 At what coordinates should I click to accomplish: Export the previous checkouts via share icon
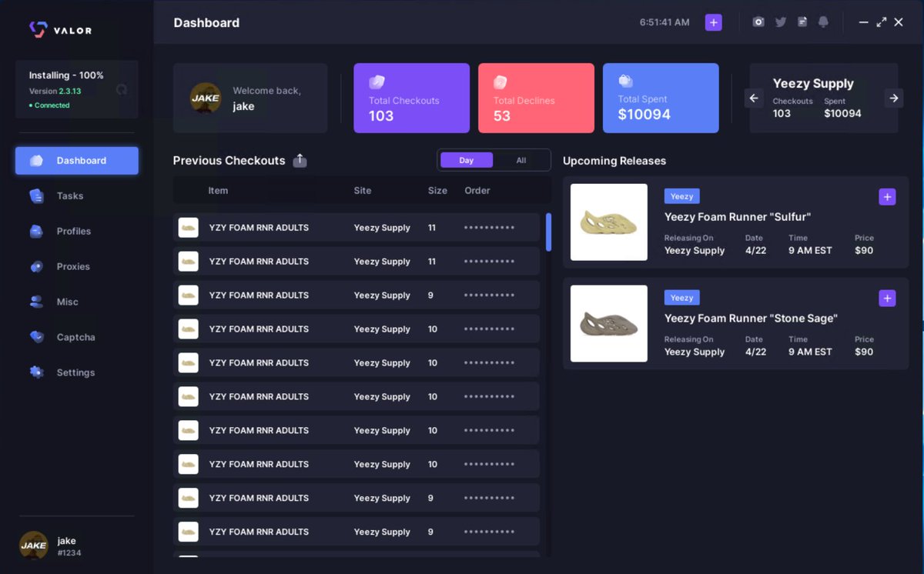300,161
